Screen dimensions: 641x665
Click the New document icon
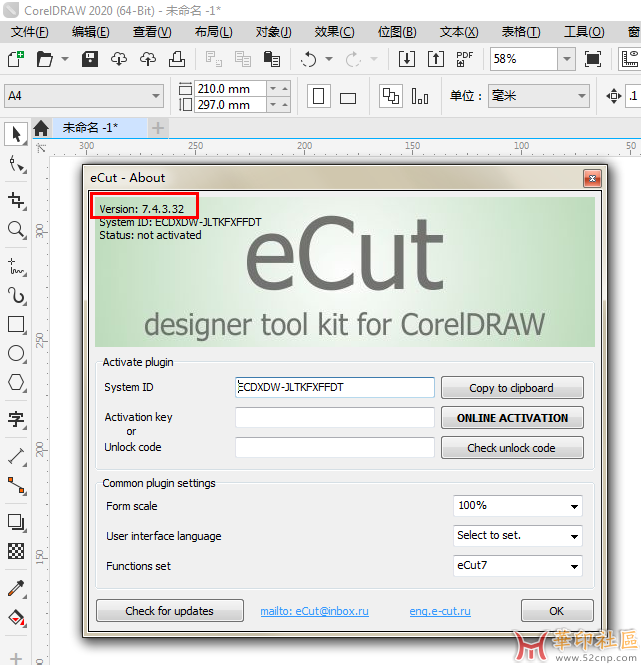[x=16, y=59]
